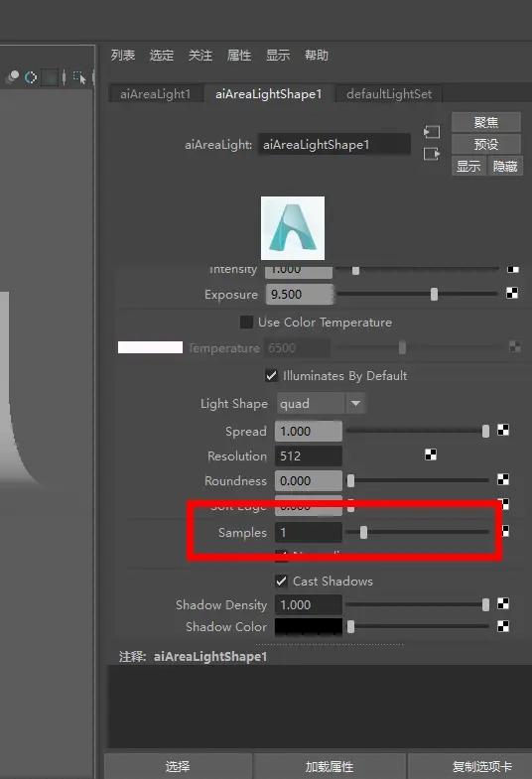Screen dimensions: 532x779
Task: Click the dark square viewport toolbar icon
Action: 50,77
